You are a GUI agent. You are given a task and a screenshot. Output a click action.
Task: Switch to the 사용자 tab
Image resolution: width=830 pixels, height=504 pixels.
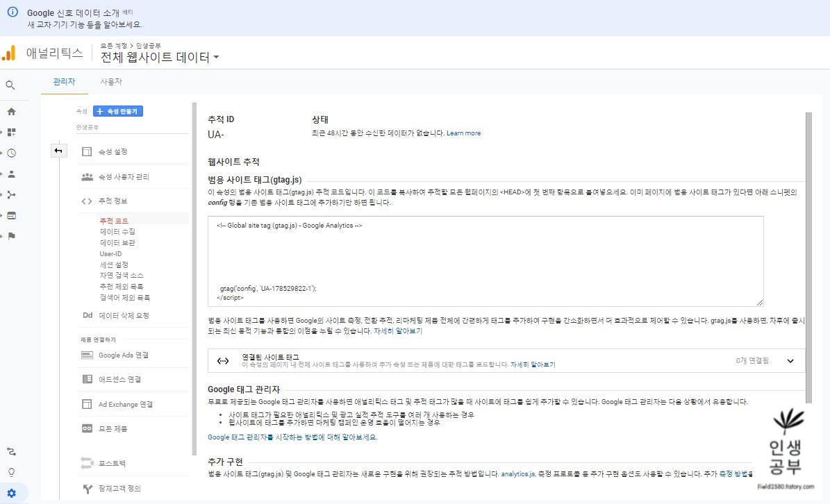click(x=111, y=82)
